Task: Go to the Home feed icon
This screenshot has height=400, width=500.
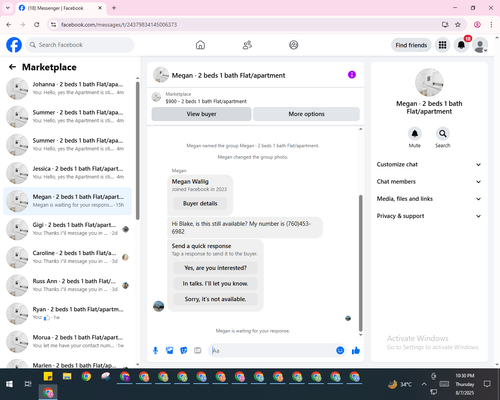Action: pos(200,45)
